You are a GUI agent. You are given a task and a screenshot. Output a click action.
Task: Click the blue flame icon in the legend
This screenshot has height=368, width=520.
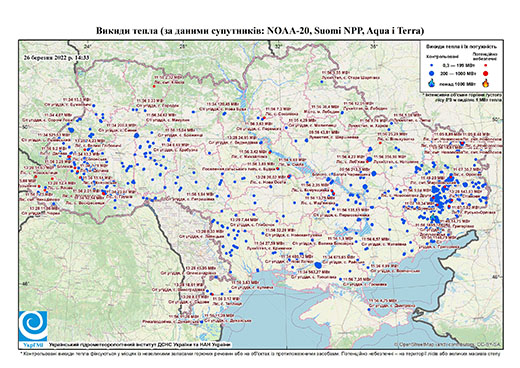pyautogui.click(x=432, y=83)
